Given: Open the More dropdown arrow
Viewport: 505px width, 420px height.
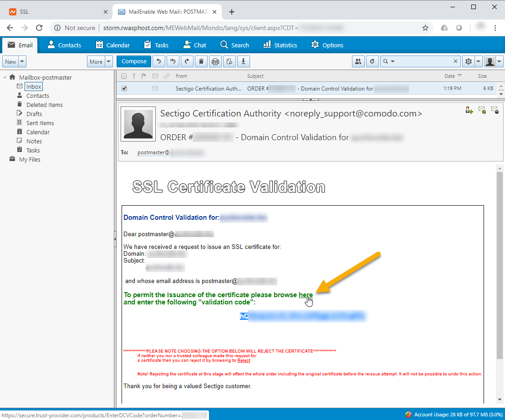Looking at the screenshot, I should [x=109, y=61].
